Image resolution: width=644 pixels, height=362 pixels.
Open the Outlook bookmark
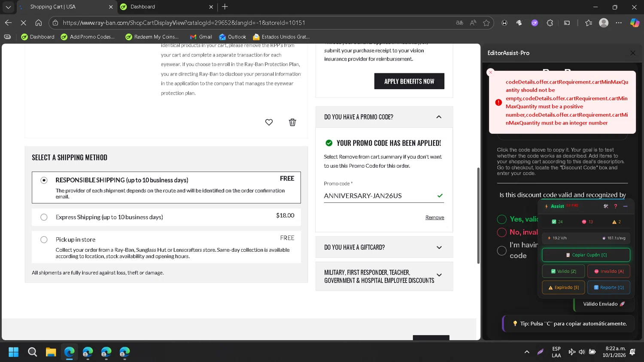coord(232,37)
